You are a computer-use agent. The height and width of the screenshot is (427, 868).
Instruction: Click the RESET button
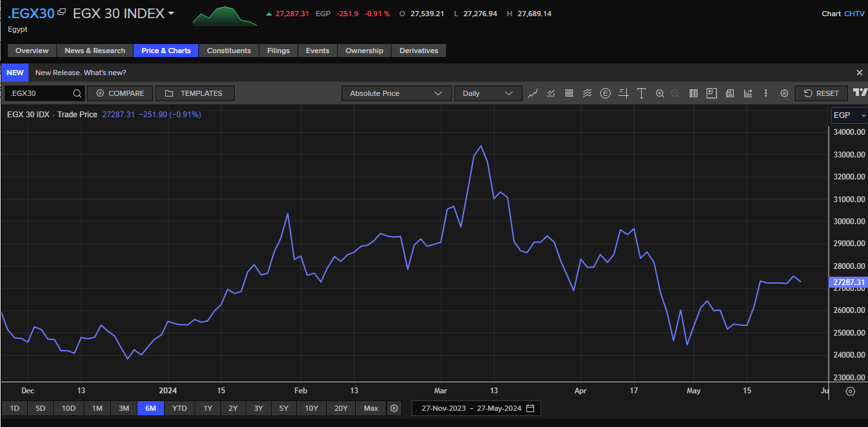[821, 93]
